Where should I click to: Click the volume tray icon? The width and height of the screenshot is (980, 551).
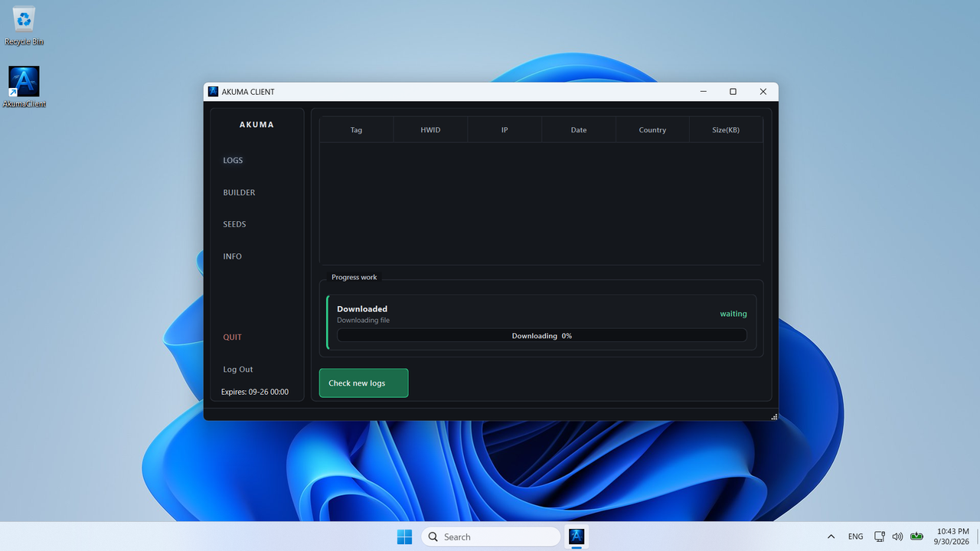(897, 536)
